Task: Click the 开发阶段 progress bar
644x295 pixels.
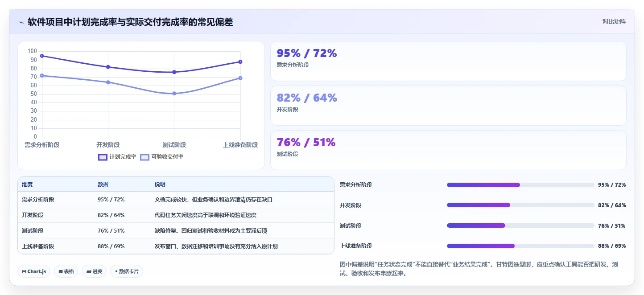Action: point(520,205)
